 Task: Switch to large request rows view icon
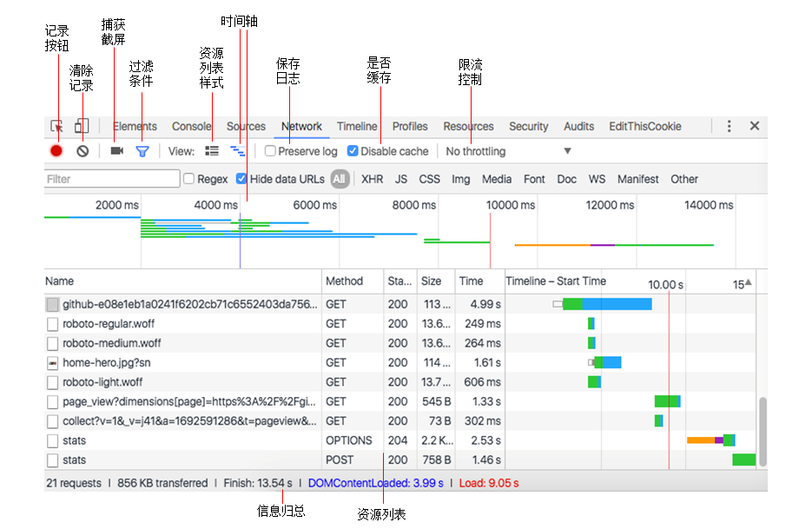212,151
